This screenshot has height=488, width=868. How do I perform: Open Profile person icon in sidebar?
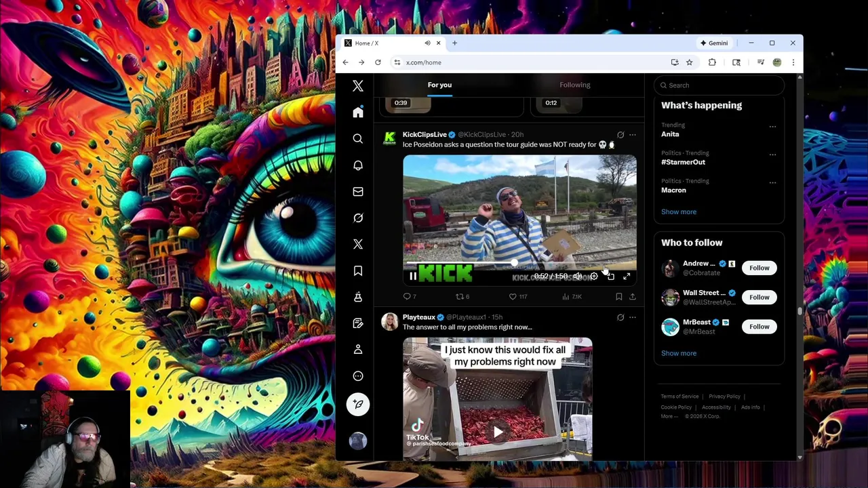(x=358, y=349)
